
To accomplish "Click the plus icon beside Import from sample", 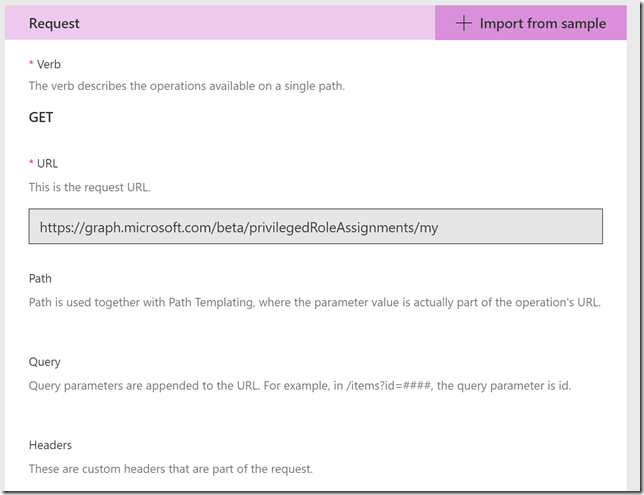I will coord(463,23).
